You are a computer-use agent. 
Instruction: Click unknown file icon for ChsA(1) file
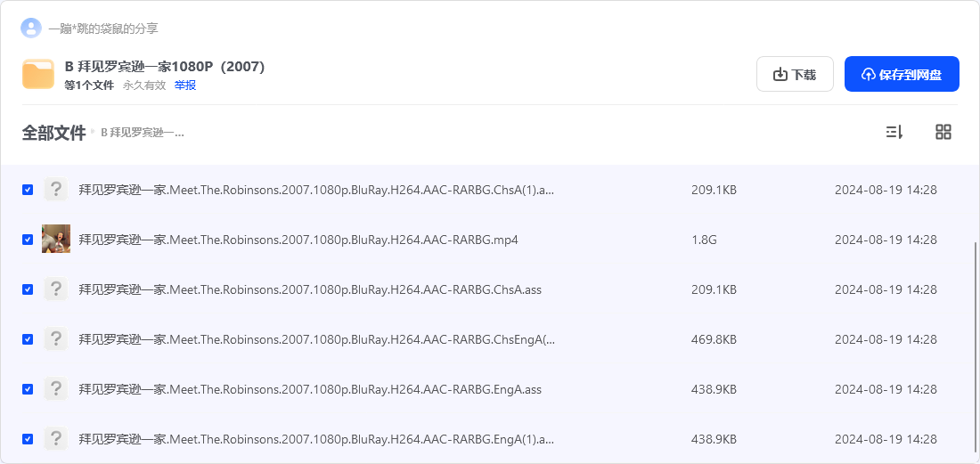[x=55, y=189]
